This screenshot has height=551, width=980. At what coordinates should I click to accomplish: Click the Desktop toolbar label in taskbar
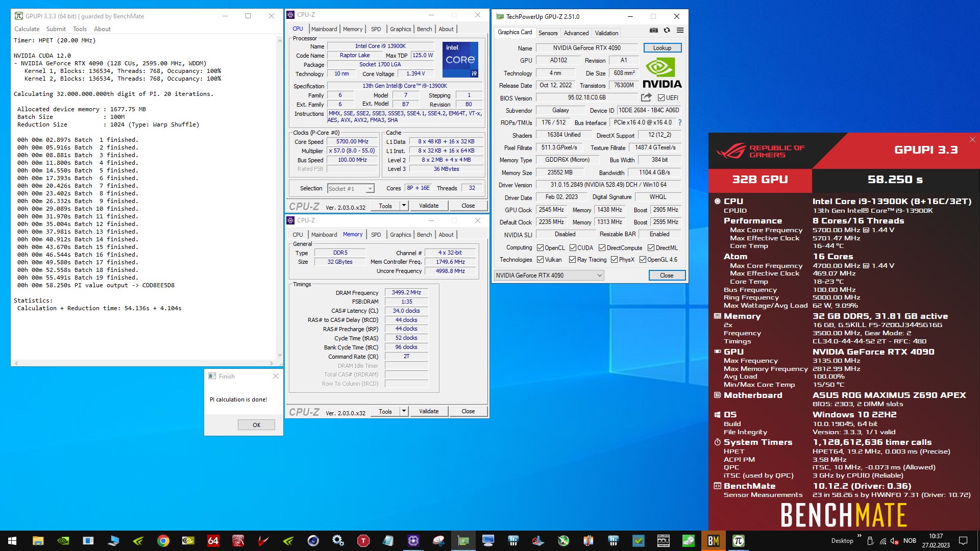click(842, 541)
